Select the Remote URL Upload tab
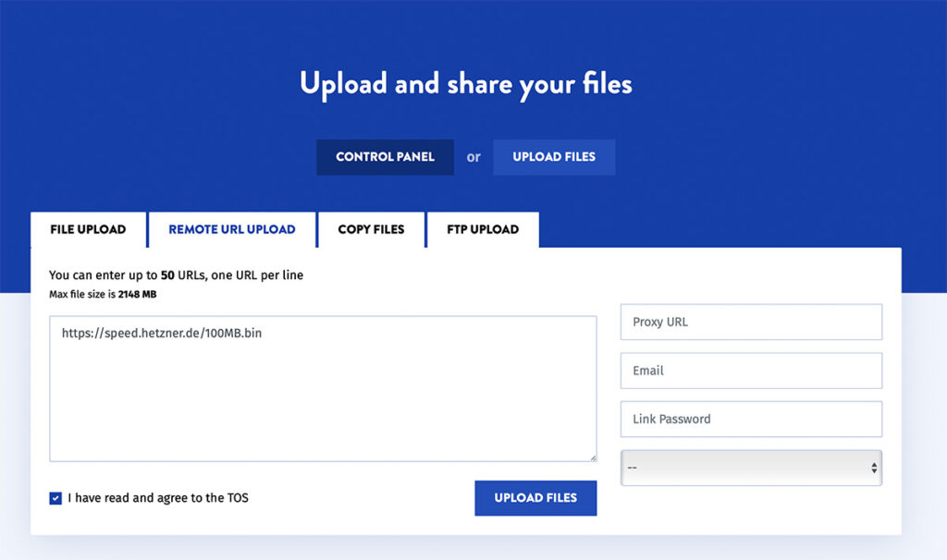Image resolution: width=947 pixels, height=560 pixels. 232,229
